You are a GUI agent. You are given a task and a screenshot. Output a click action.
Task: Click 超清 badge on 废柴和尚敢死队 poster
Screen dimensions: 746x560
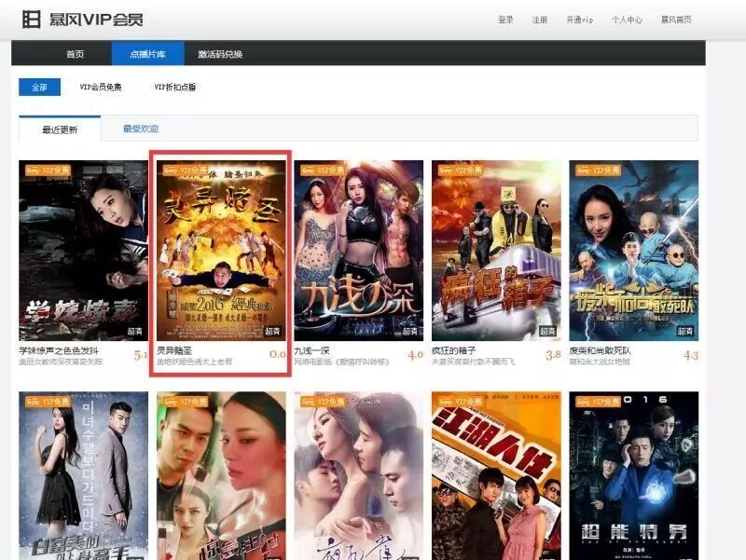coord(685,331)
